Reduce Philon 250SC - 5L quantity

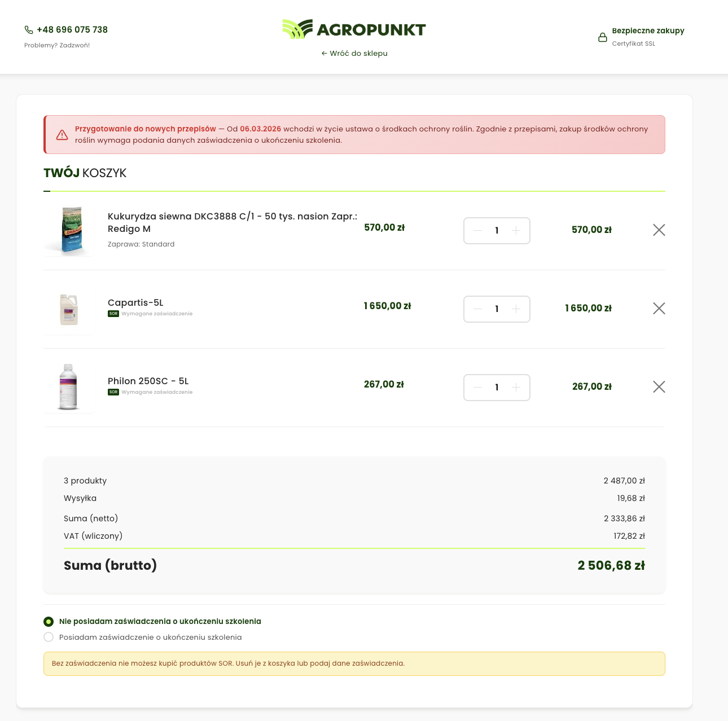[478, 388]
